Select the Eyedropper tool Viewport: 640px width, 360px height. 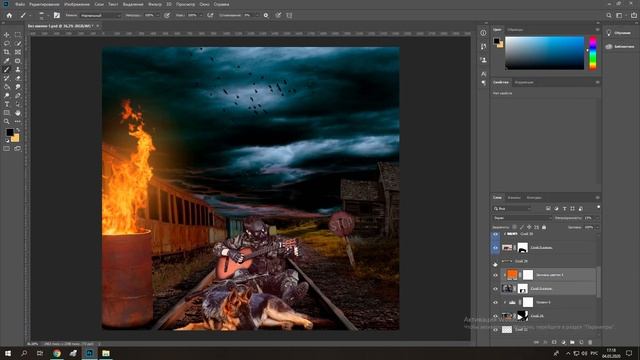click(x=7, y=61)
